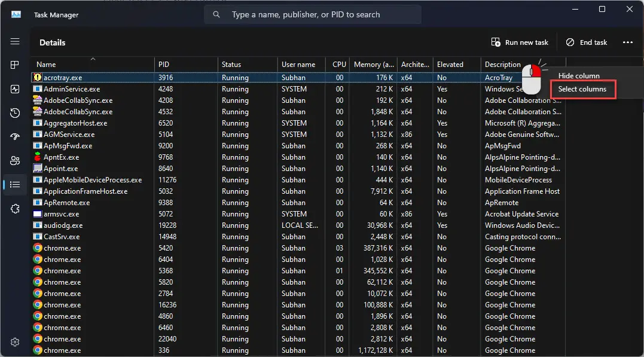This screenshot has width=644, height=357.
Task: Click the CastSrv.exe process icon
Action: (38, 237)
